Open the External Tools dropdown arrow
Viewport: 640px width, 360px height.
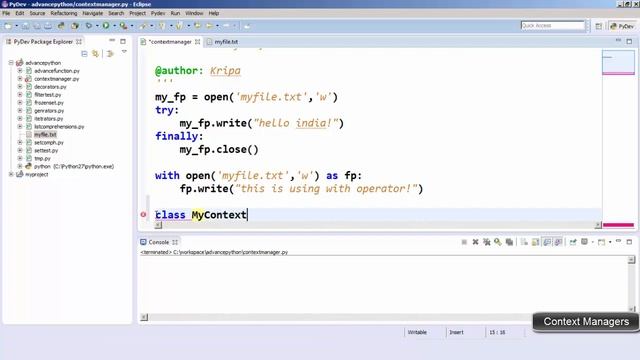point(132,26)
